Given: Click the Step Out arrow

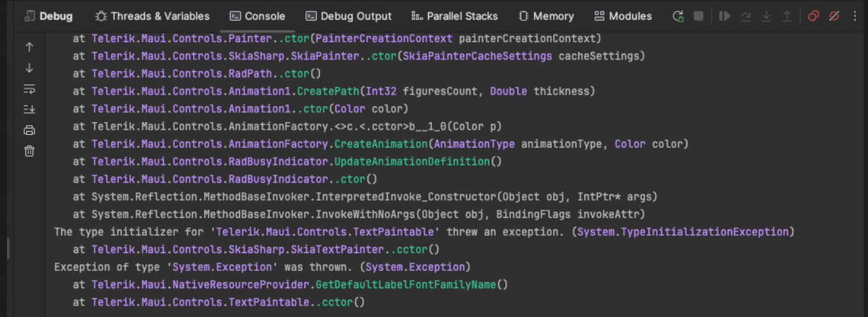Looking at the screenshot, I should coord(787,17).
